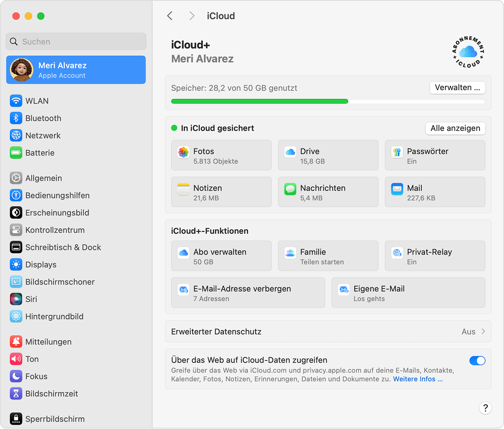Open the Nachrichten speech bubble icon
The image size is (504, 429).
tap(290, 189)
